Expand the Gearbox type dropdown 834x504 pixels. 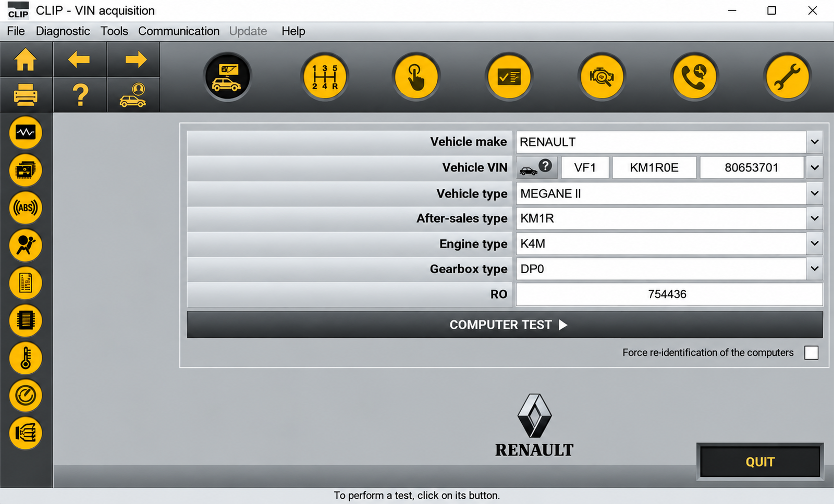click(x=814, y=269)
